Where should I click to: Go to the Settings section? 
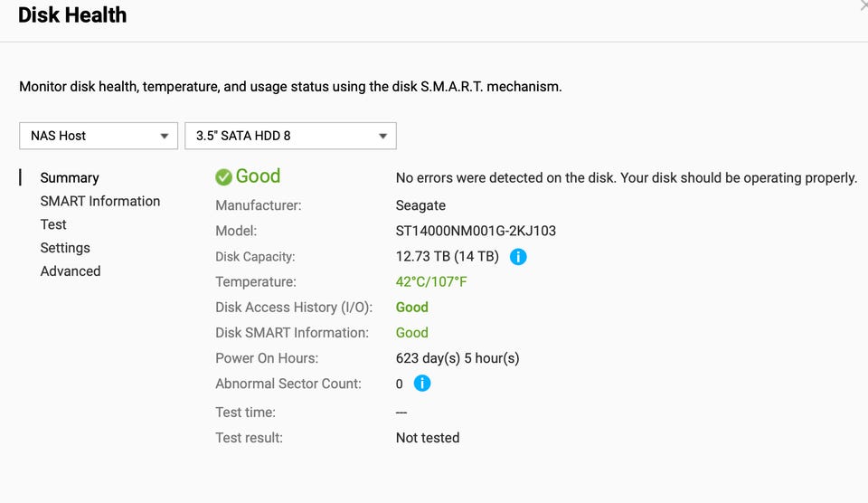tap(65, 248)
